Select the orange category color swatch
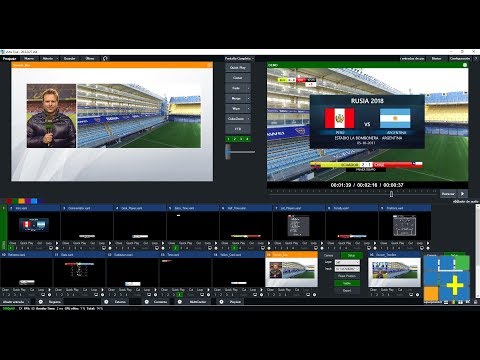 tap(22, 201)
